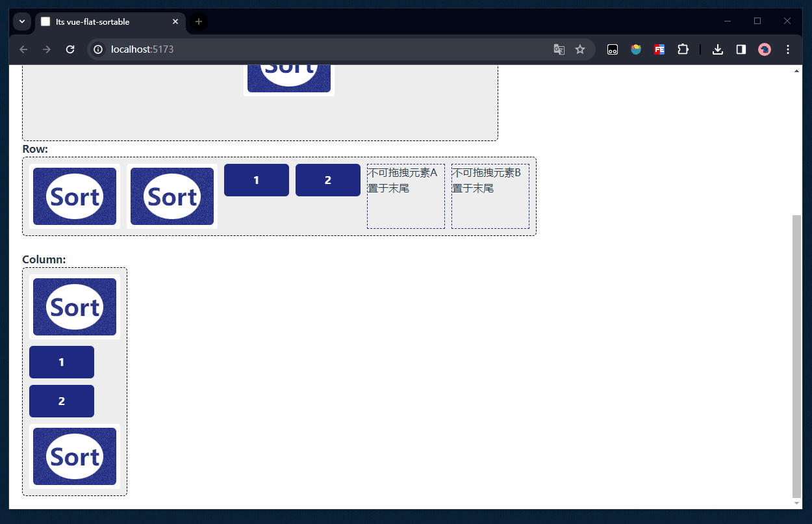Viewport: 812px width, 524px height.
Task: Select the top Sort logo in the Column
Action: coord(74,306)
